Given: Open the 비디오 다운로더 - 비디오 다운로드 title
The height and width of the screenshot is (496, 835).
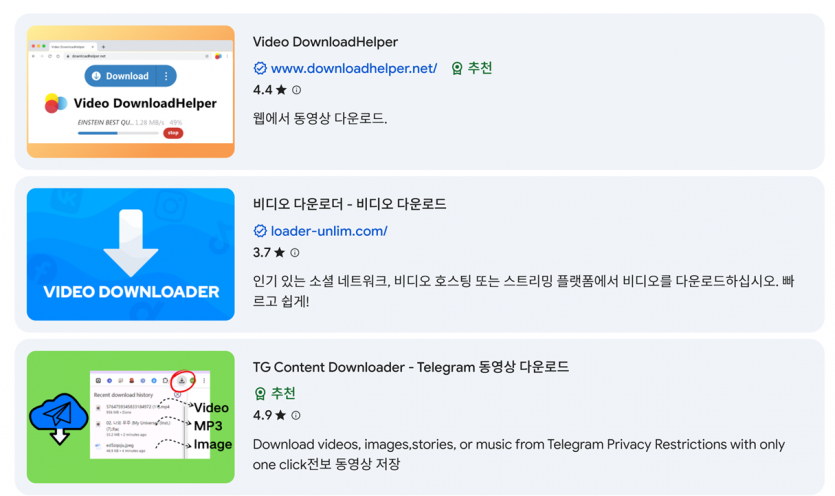Looking at the screenshot, I should (349, 204).
